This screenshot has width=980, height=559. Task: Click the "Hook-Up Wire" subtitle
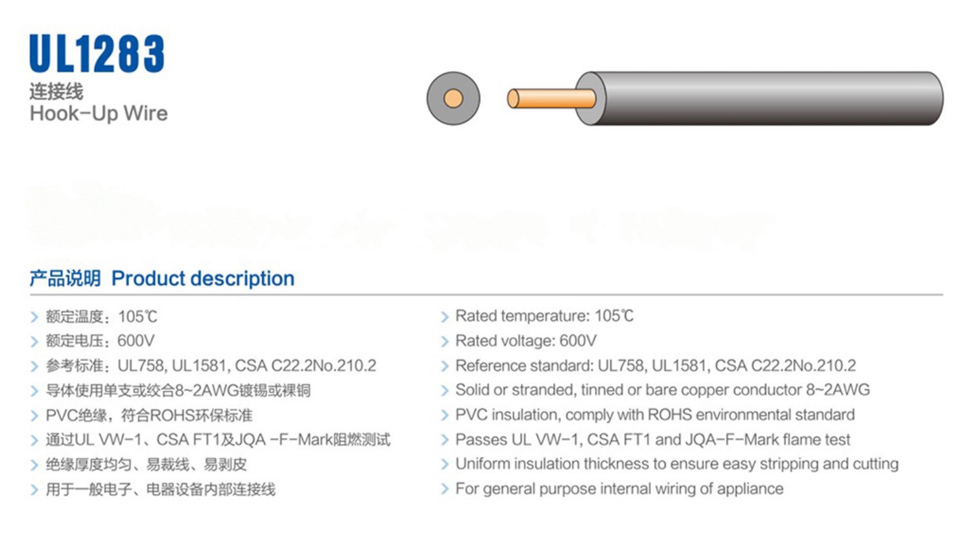pos(98,113)
